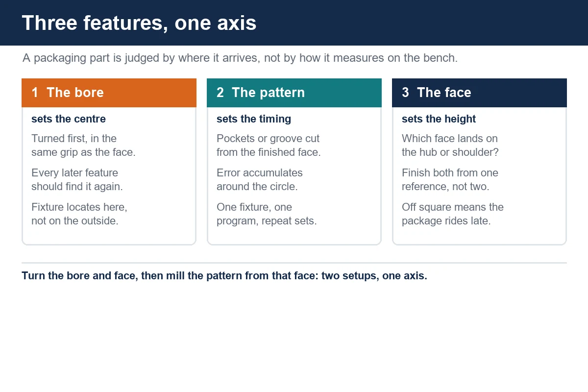The width and height of the screenshot is (588, 392).
Task: Click the slide title 'Three features, one axis'
Action: pyautogui.click(x=139, y=23)
